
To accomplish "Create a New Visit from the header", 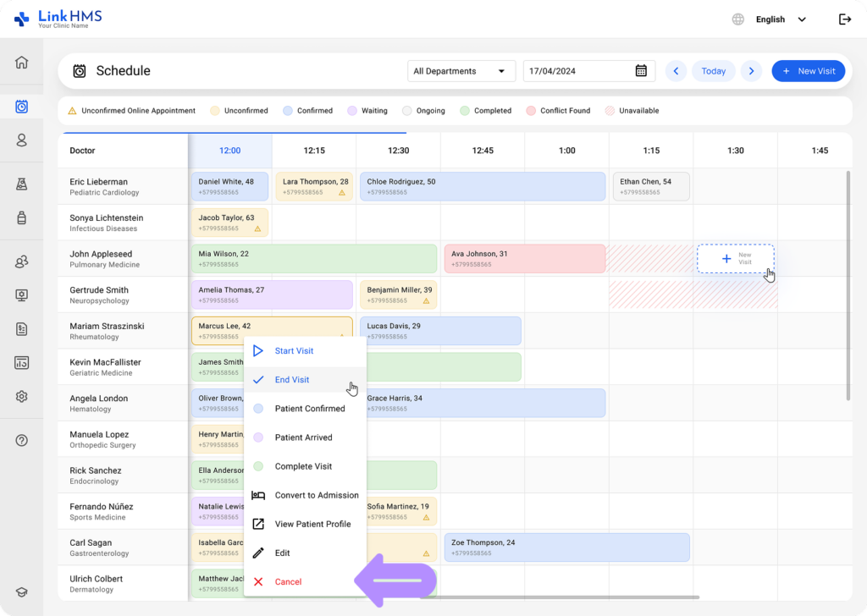I will (x=809, y=71).
